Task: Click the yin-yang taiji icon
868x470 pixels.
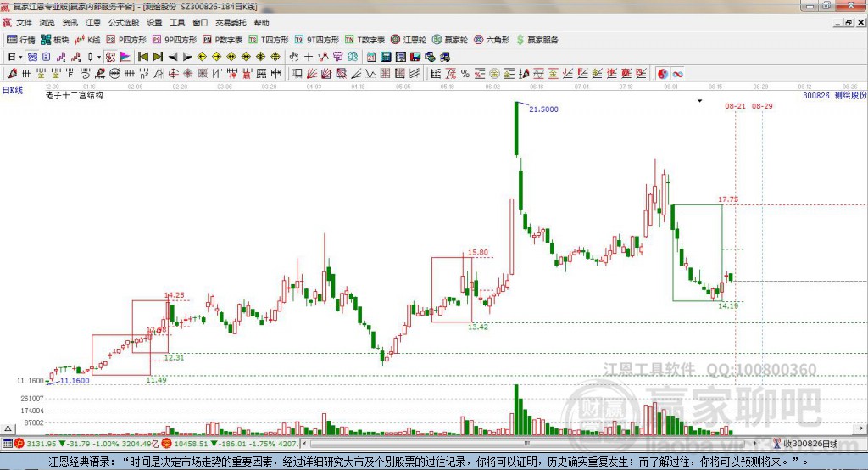Action: click(662, 74)
